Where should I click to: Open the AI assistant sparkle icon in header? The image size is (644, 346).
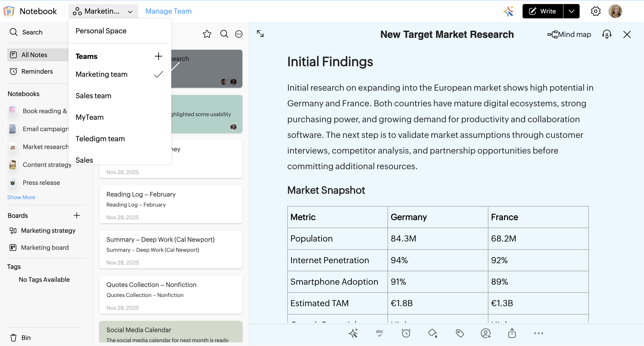point(508,11)
